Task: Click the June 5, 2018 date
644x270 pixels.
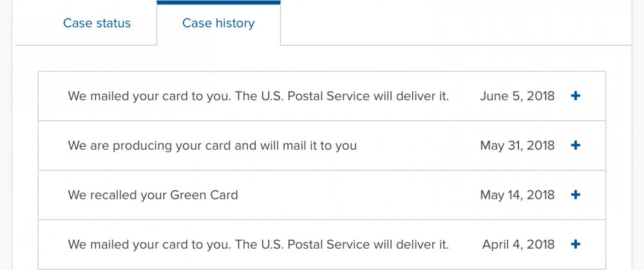Action: pos(517,96)
